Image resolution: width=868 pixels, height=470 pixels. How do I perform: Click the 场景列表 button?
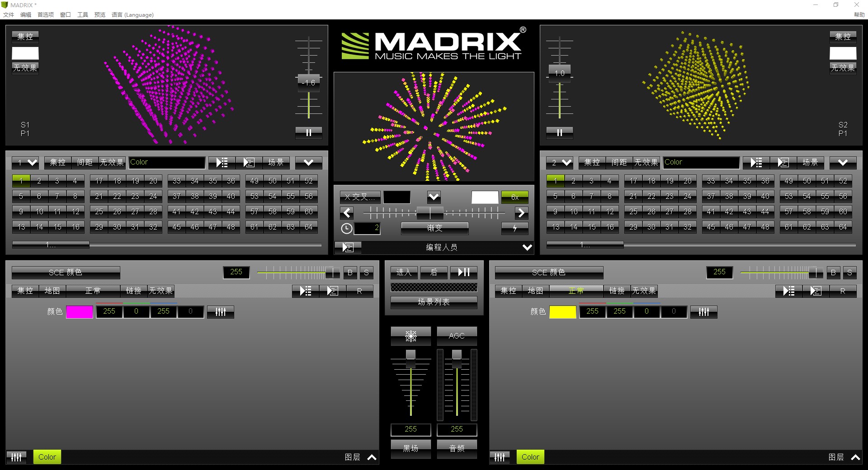coord(434,302)
